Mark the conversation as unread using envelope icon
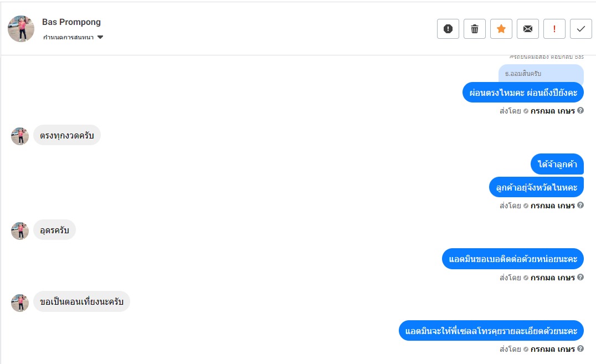Screen dimensions: 596x364 (528, 29)
